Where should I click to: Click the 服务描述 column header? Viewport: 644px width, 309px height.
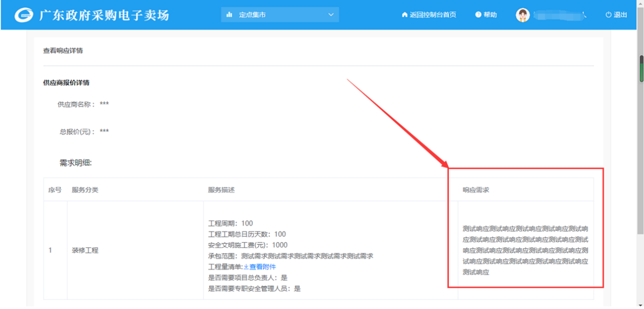click(221, 190)
